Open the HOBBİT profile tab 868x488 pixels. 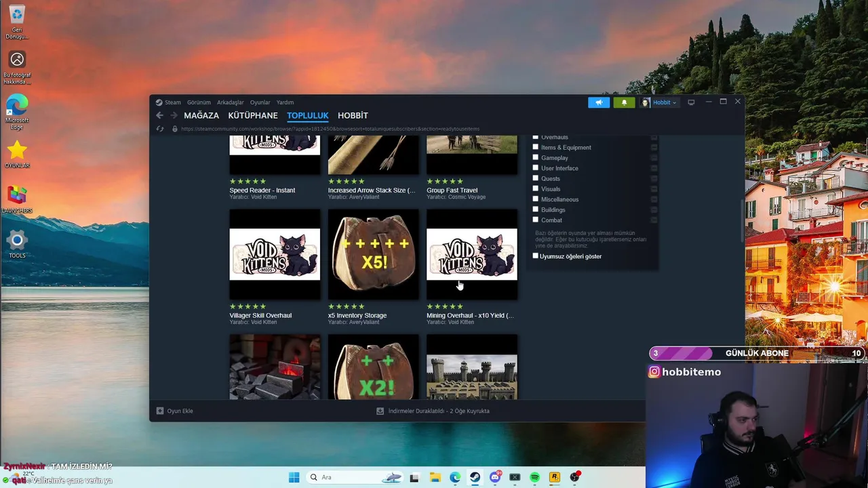coord(353,115)
